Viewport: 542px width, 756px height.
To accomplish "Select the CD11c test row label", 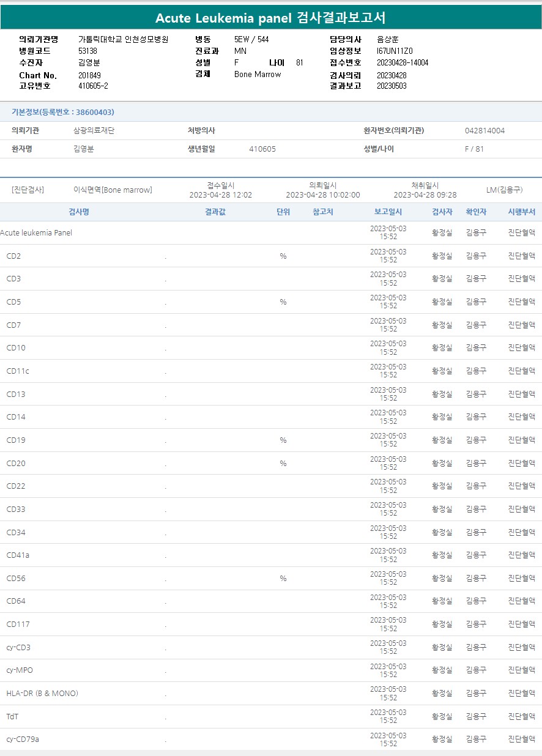I will tap(18, 371).
